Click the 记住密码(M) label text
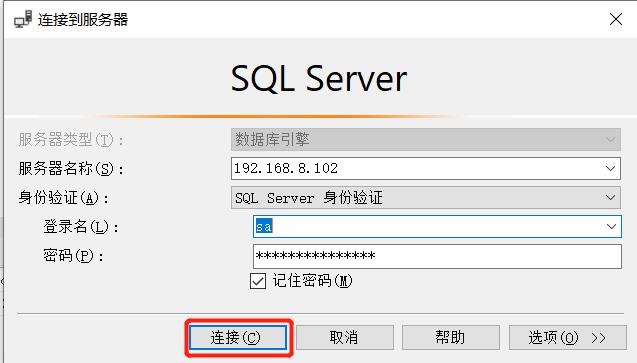This screenshot has width=637, height=363. click(x=312, y=281)
